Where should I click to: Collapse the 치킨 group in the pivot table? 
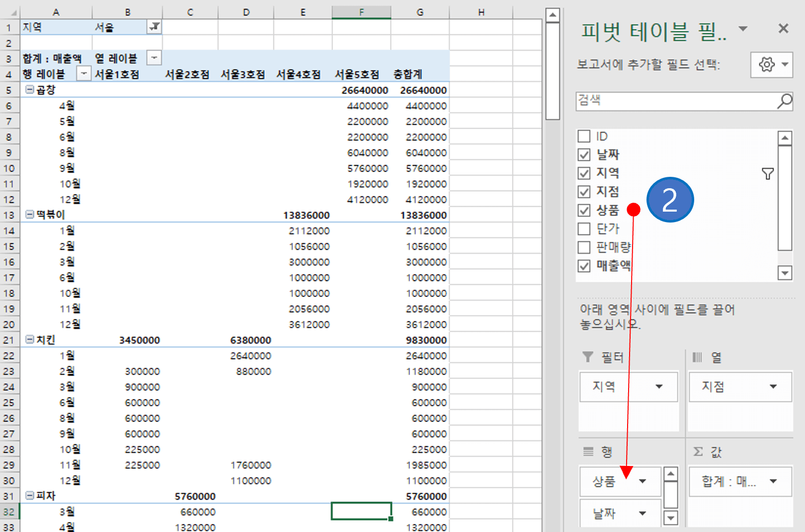(29, 340)
